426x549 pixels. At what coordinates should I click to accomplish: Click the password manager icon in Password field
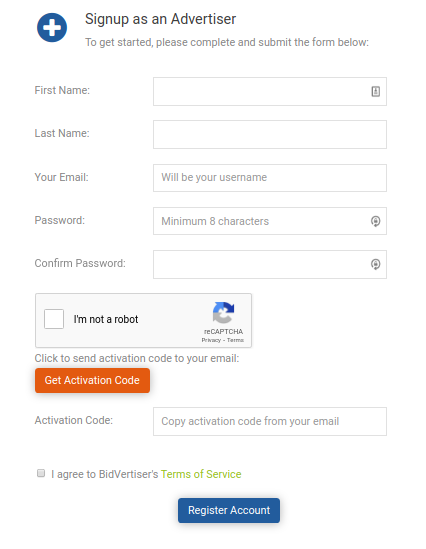(x=376, y=221)
